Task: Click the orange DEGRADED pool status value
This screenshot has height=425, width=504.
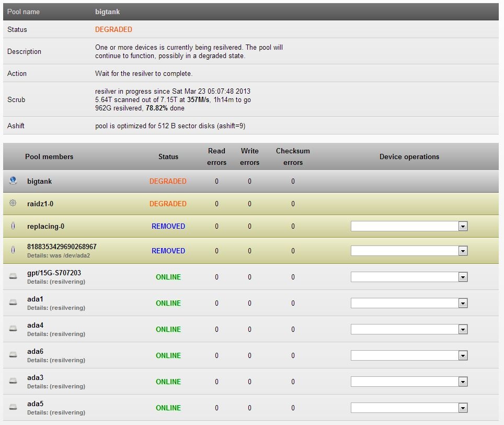Action: pyautogui.click(x=113, y=30)
